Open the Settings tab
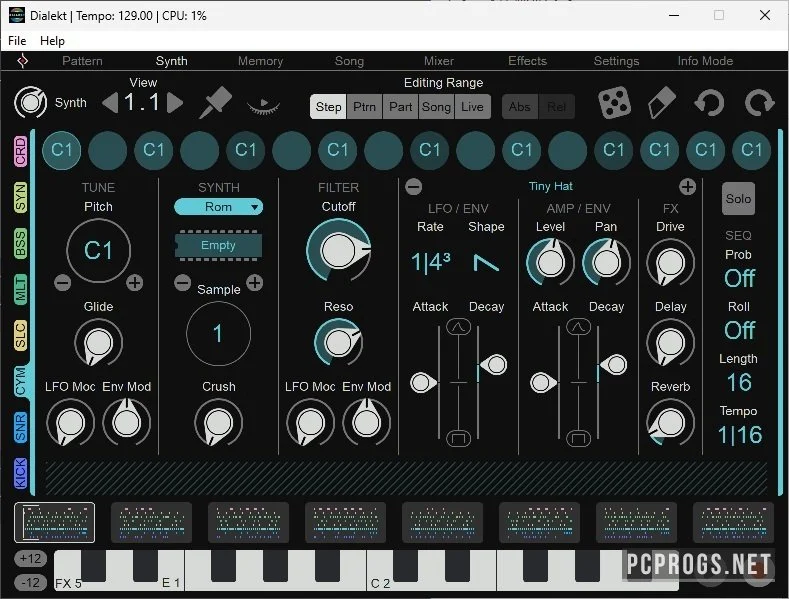789x599 pixels. coord(616,61)
